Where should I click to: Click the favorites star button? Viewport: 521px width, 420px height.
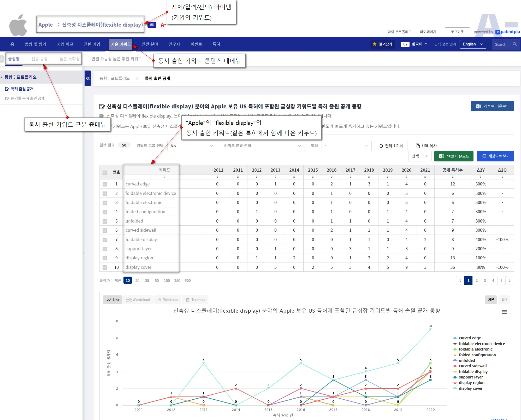point(382,44)
